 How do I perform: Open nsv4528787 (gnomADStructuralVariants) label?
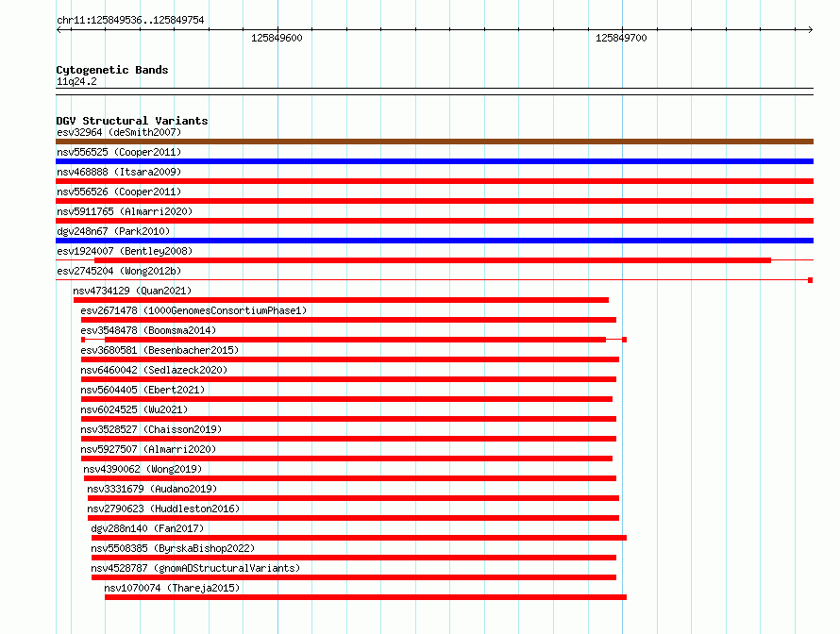[x=195, y=568]
